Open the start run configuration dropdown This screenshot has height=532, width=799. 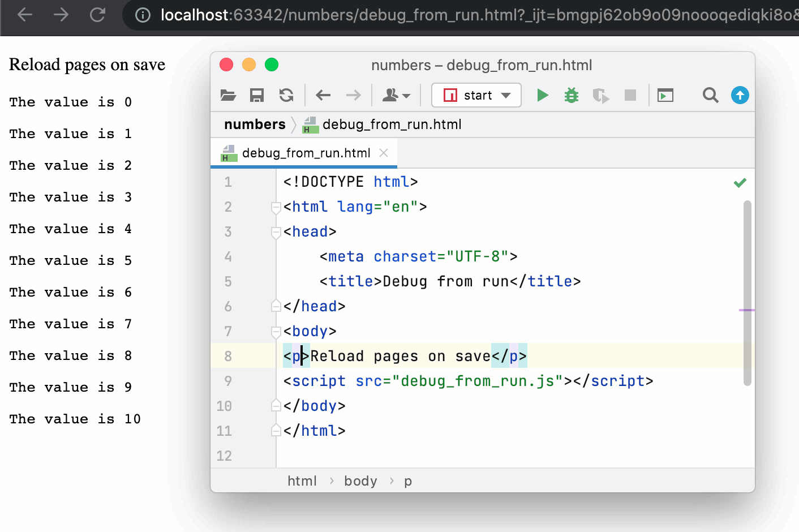point(476,95)
